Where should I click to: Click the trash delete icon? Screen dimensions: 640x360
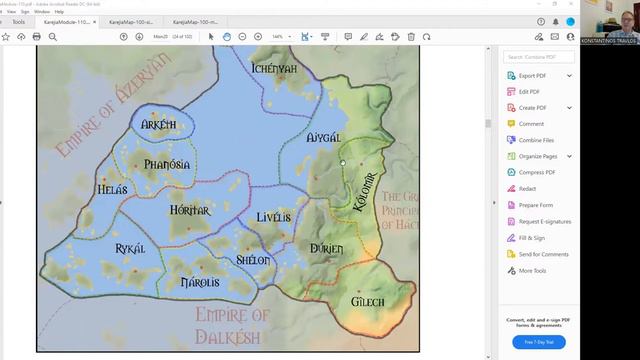click(x=411, y=37)
